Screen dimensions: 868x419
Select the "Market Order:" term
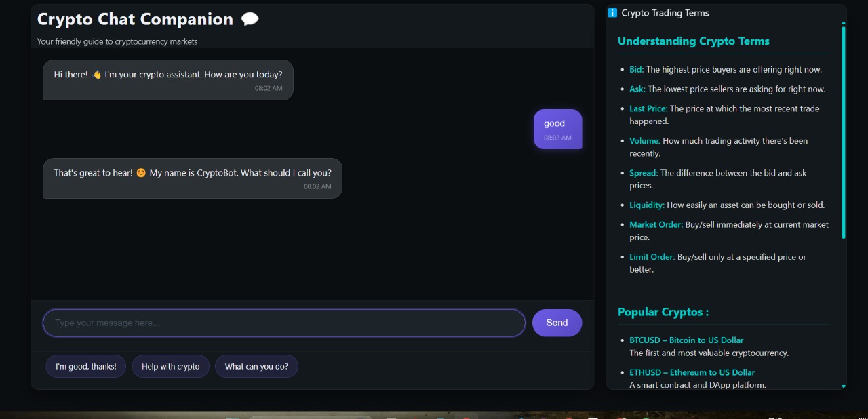(656, 224)
